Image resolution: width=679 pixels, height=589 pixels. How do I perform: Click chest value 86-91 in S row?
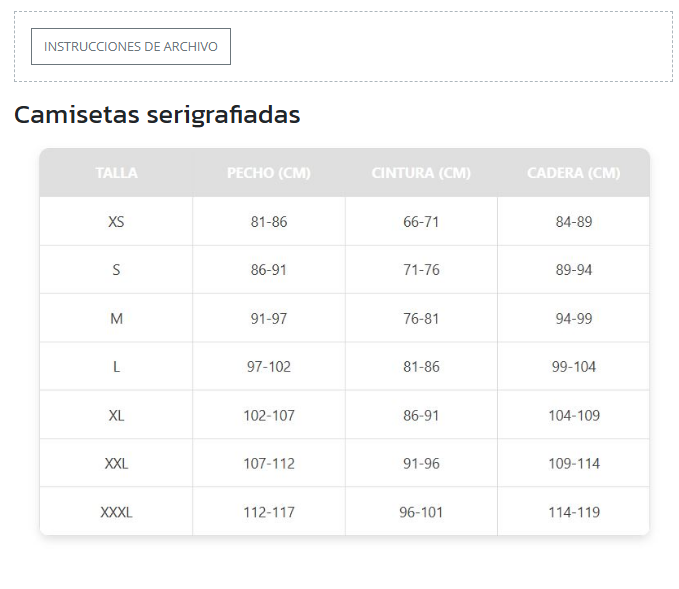[269, 270]
